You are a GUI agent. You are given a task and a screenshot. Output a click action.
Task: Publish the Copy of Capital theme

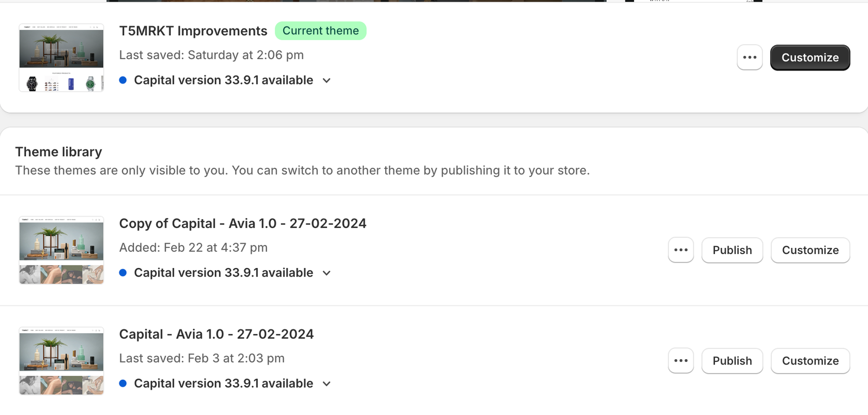point(732,250)
